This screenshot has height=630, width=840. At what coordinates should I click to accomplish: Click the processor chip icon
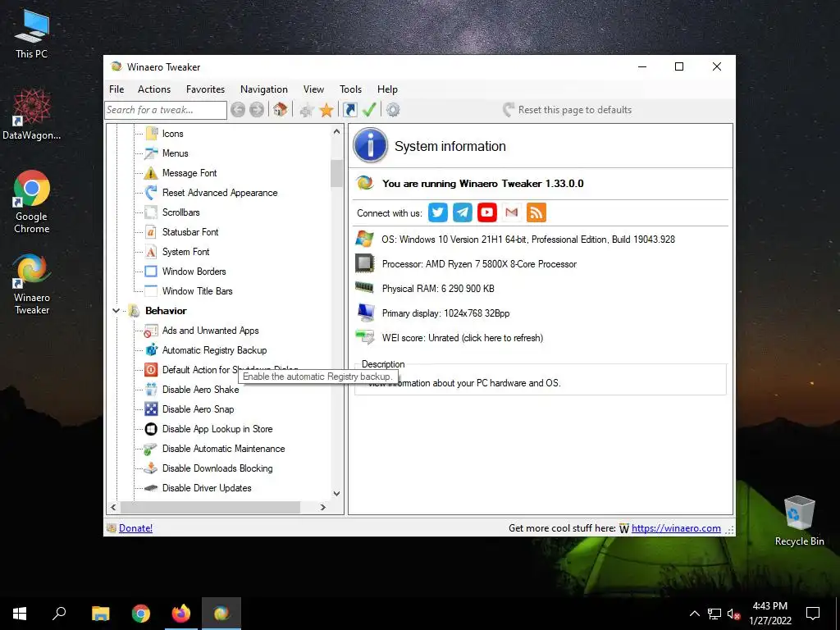364,263
